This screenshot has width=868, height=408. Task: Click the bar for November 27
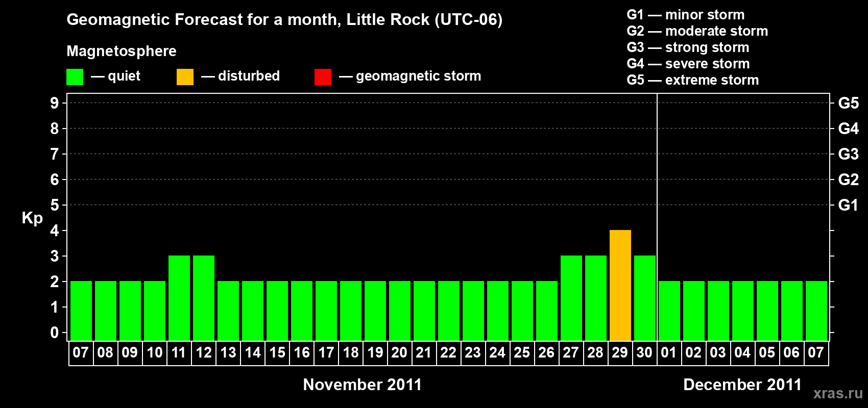pyautogui.click(x=571, y=298)
